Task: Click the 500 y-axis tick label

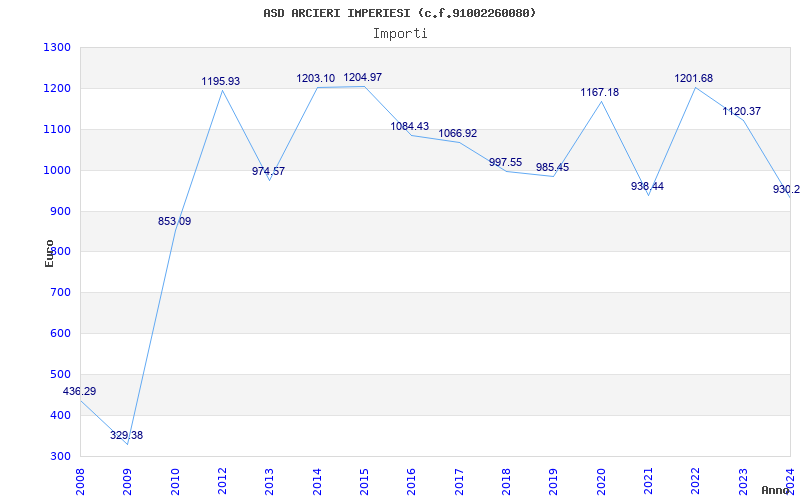Action: coord(60,374)
